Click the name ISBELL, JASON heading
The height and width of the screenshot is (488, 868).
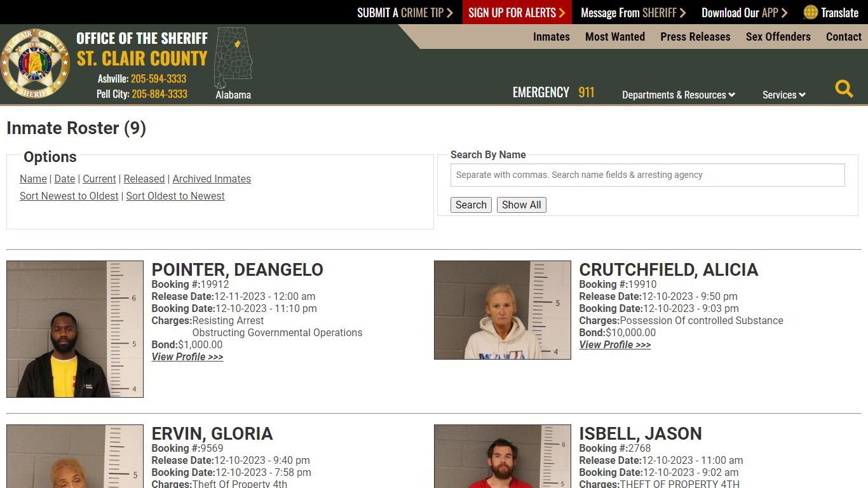(641, 433)
